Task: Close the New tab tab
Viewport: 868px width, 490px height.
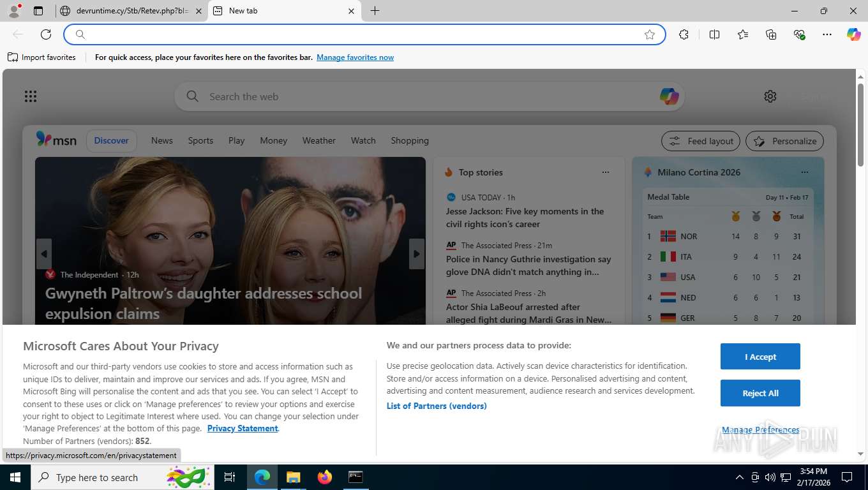Action: click(x=351, y=11)
